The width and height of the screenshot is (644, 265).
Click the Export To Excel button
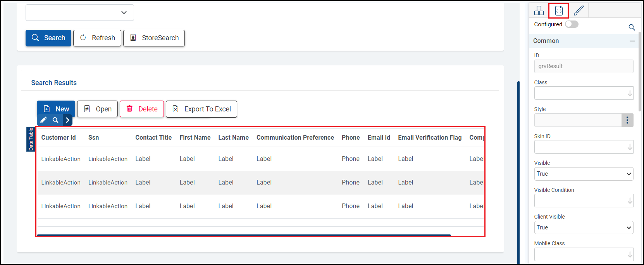click(201, 109)
